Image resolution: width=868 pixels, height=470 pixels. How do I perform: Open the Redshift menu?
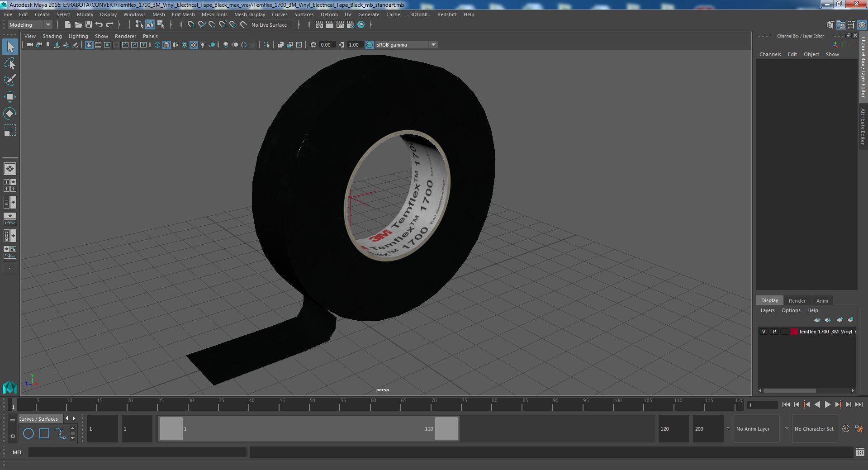pos(447,14)
